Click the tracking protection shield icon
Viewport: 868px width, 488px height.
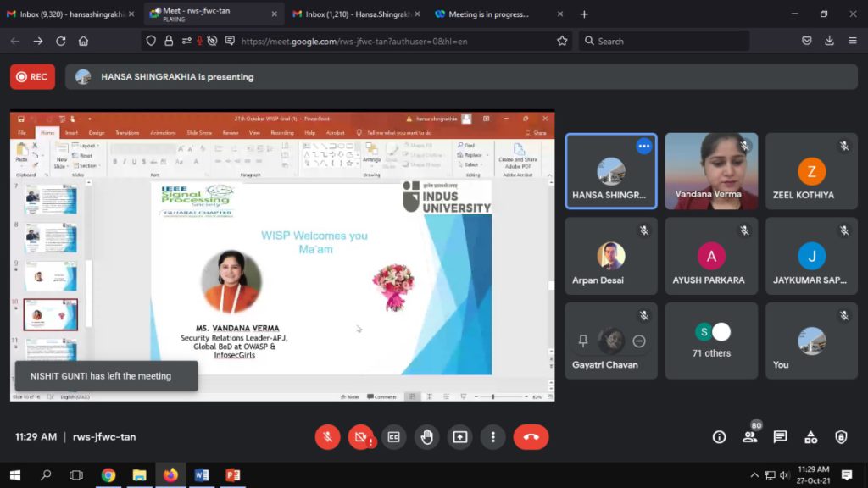(x=151, y=41)
